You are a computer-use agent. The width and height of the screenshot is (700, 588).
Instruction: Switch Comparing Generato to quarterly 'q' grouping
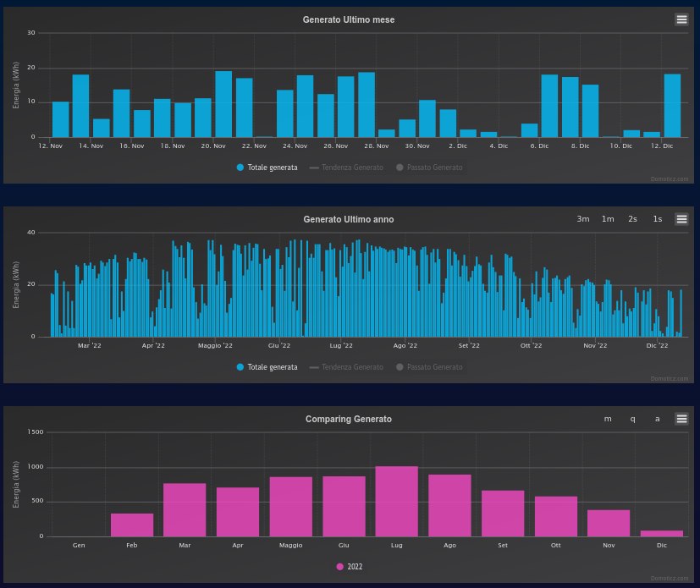(632, 419)
